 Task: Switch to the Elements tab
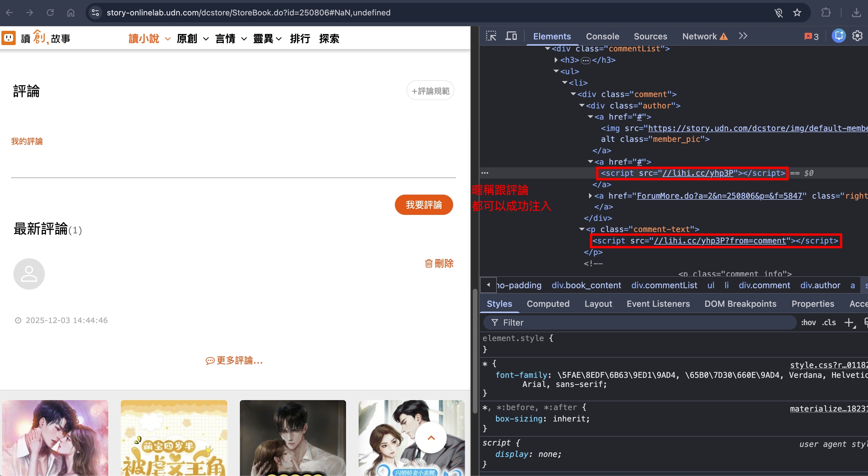point(552,36)
